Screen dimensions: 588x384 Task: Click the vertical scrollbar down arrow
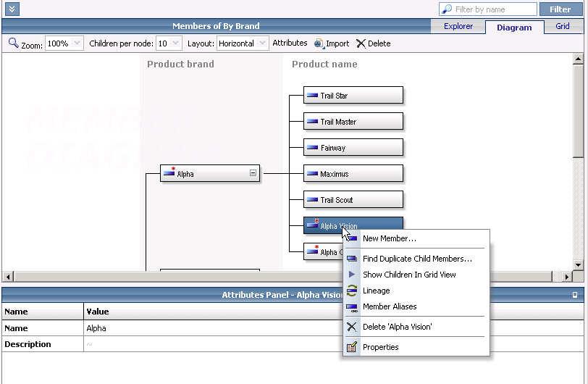578,264
